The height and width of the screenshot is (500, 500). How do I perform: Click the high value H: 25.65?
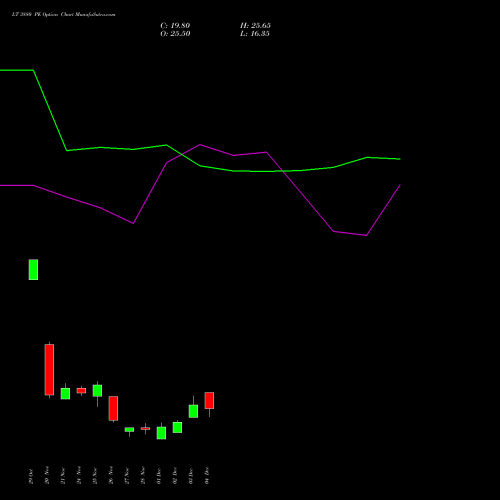point(255,26)
